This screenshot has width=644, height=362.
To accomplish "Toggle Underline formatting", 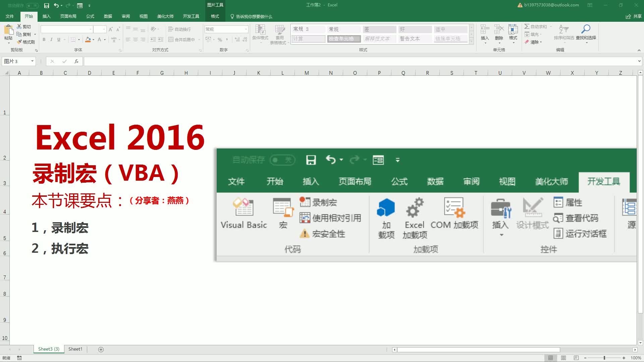I will (x=59, y=40).
